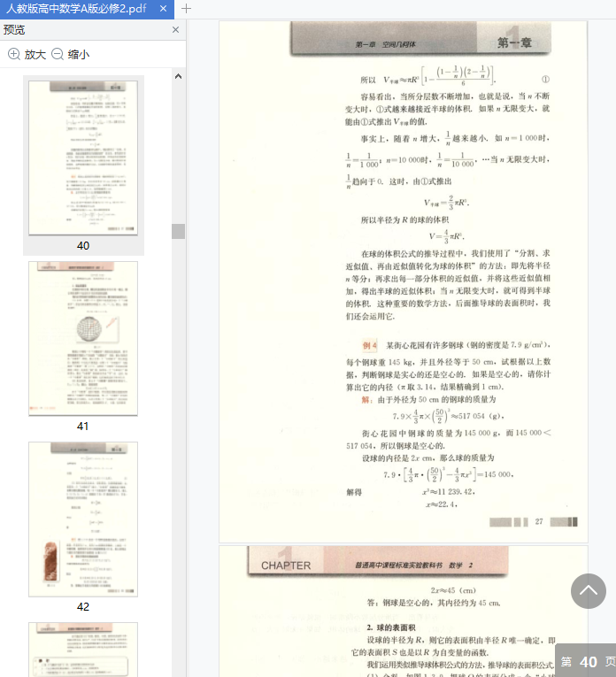Click the back-to-top round arrow button

coord(589,591)
